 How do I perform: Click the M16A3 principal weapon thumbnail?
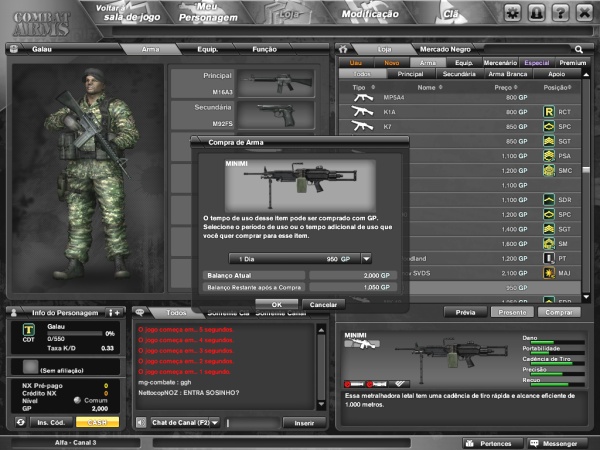[276, 83]
